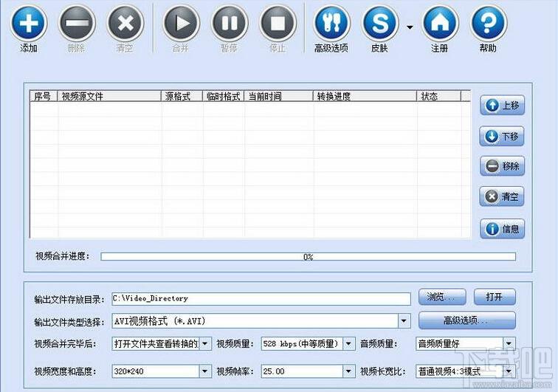The height and width of the screenshot is (392, 558).
Task: Click the 暂停 (Pause) icon
Action: coord(230,23)
